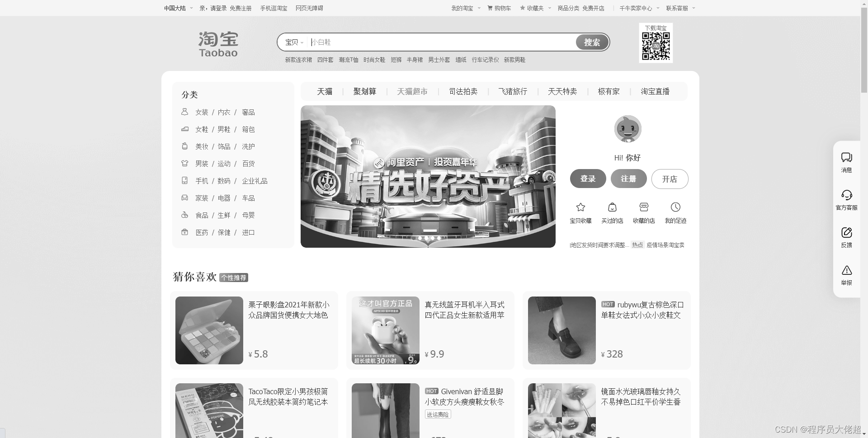This screenshot has width=868, height=438.
Task: Open the 栗子眼影盘 product thumbnail
Action: pyautogui.click(x=209, y=330)
